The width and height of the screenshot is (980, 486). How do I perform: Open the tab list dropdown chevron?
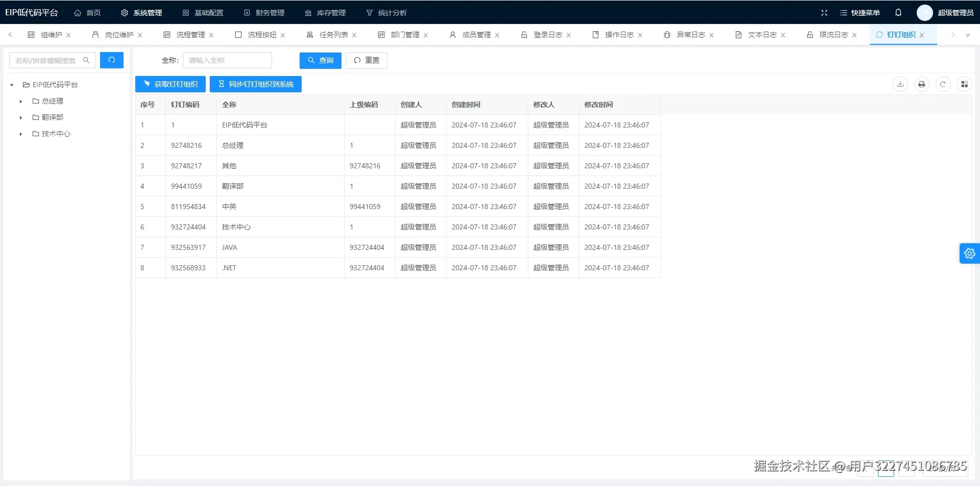[967, 35]
